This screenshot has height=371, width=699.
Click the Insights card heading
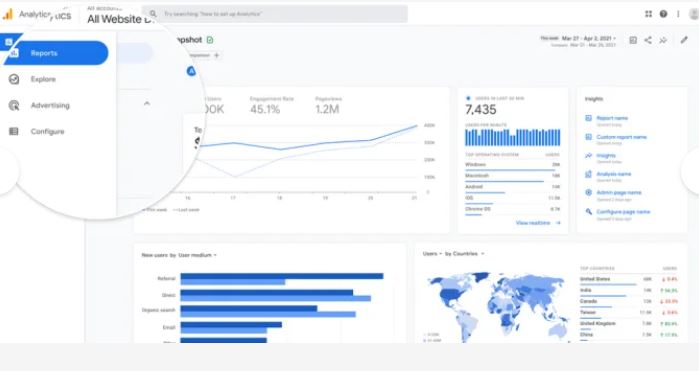[594, 99]
